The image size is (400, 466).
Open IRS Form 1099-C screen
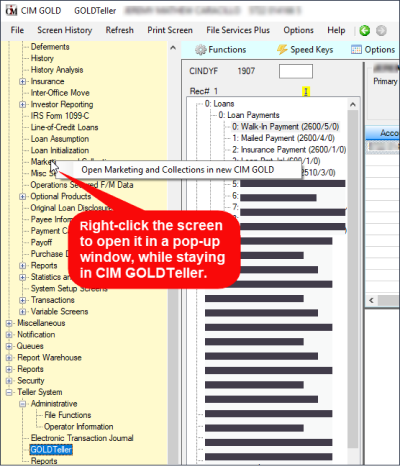pos(60,116)
